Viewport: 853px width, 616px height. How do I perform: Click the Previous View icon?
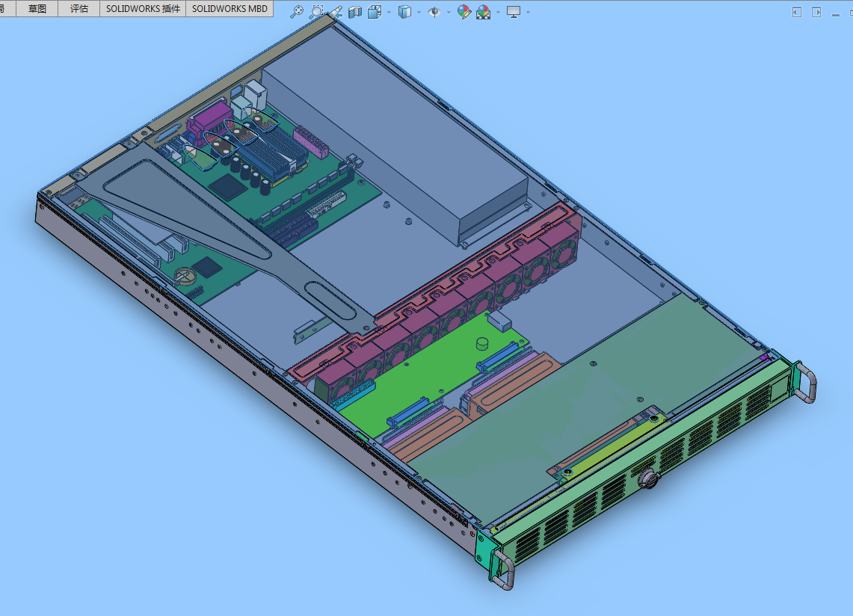pyautogui.click(x=336, y=11)
